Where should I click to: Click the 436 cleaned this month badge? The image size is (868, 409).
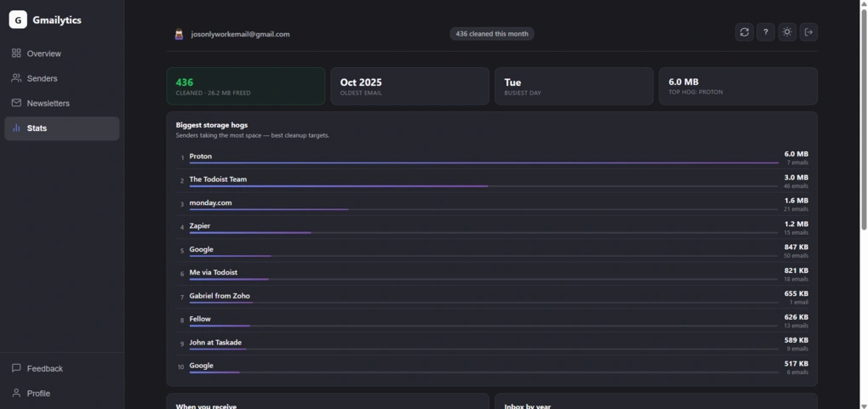point(492,34)
